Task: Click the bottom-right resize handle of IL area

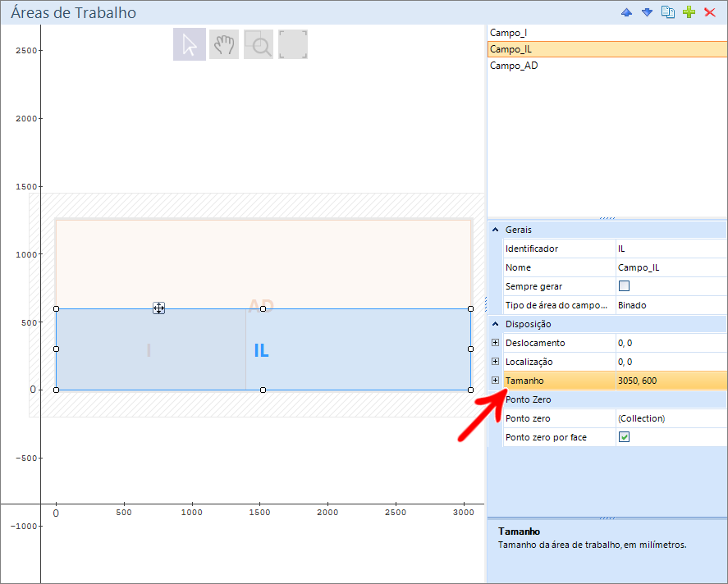Action: pos(471,390)
